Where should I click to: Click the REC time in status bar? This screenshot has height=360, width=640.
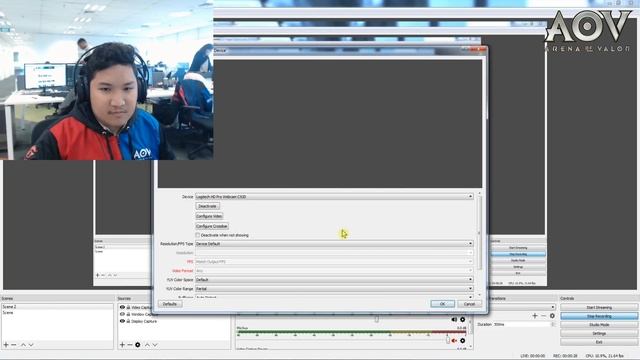(x=565, y=356)
